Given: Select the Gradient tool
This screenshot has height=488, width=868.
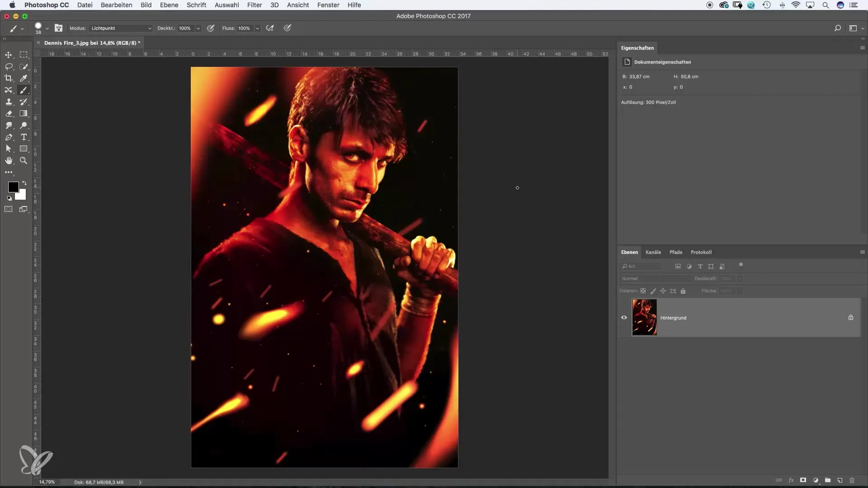Looking at the screenshot, I should tap(24, 113).
